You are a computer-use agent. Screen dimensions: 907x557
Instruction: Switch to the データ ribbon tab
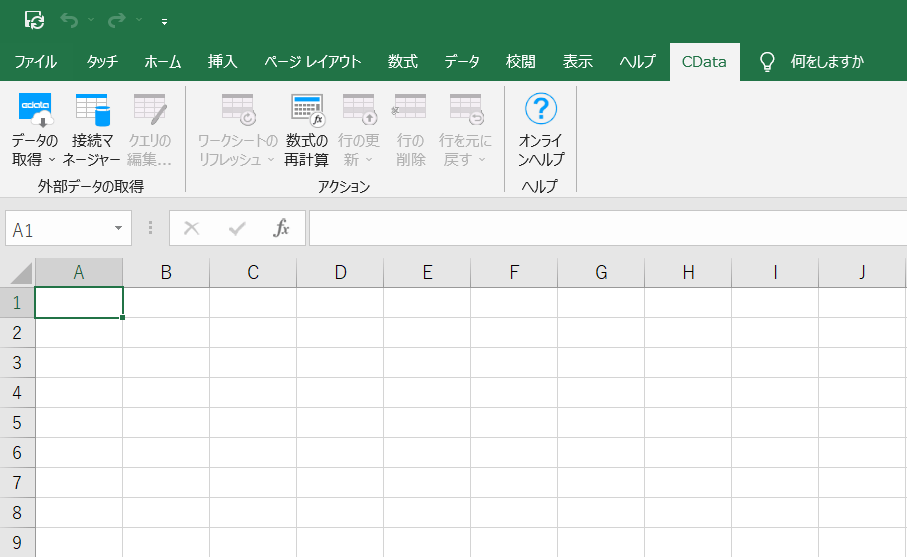462,62
